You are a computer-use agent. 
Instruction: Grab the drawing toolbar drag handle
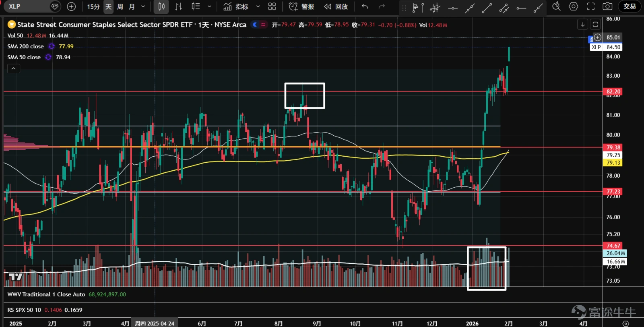(x=404, y=7)
